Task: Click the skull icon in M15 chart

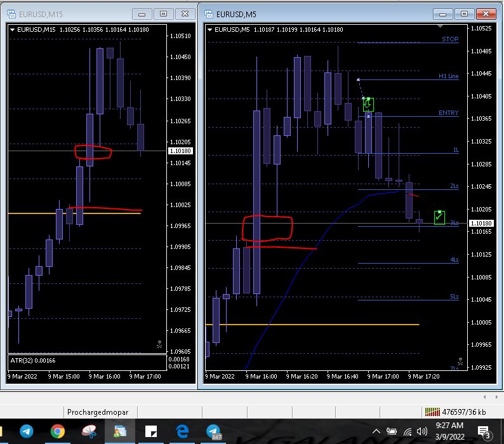Action: pyautogui.click(x=159, y=344)
